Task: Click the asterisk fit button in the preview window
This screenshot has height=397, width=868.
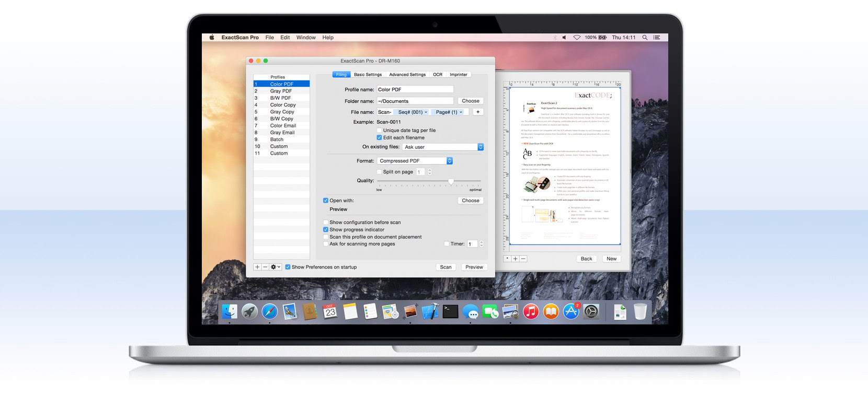Action: (507, 259)
